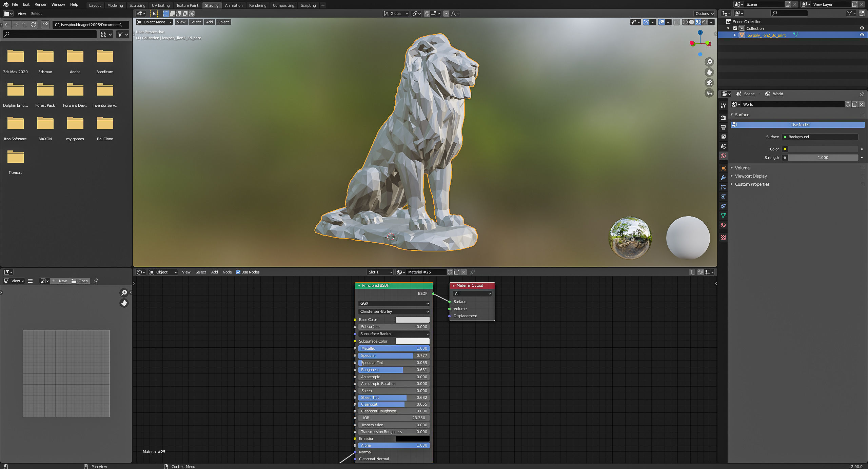
Task: Toggle the camera view icon
Action: click(x=709, y=83)
